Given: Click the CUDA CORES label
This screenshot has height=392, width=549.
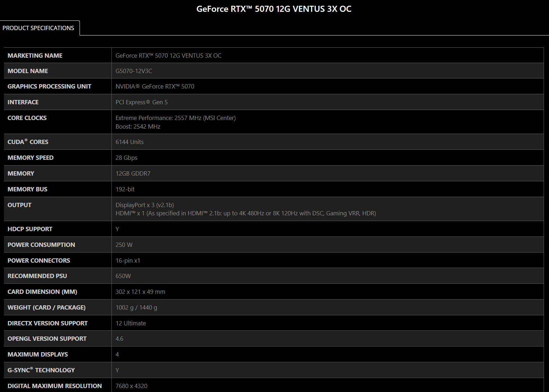Looking at the screenshot, I should tap(28, 142).
